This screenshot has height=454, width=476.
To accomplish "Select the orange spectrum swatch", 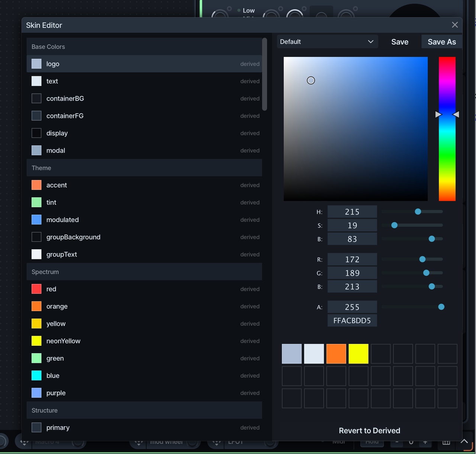I will pyautogui.click(x=36, y=306).
